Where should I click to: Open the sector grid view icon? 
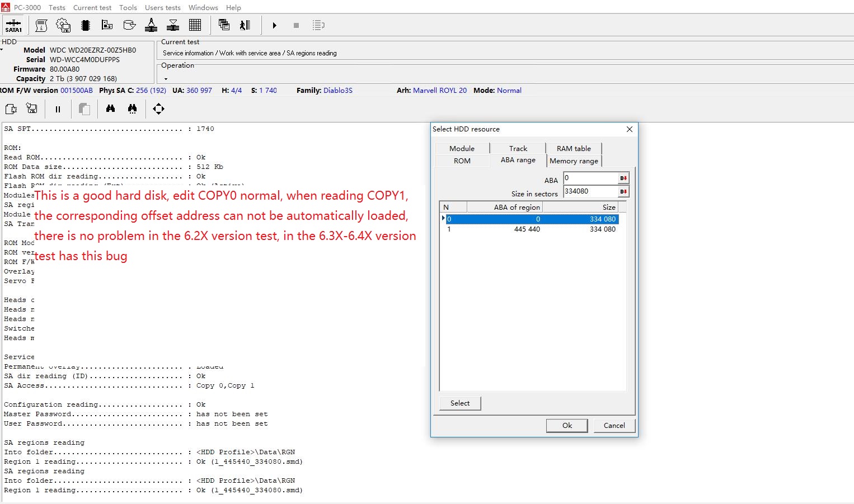pos(195,25)
